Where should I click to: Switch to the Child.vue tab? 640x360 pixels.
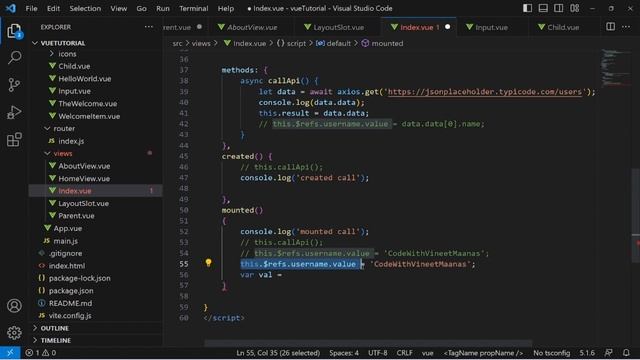click(x=563, y=27)
